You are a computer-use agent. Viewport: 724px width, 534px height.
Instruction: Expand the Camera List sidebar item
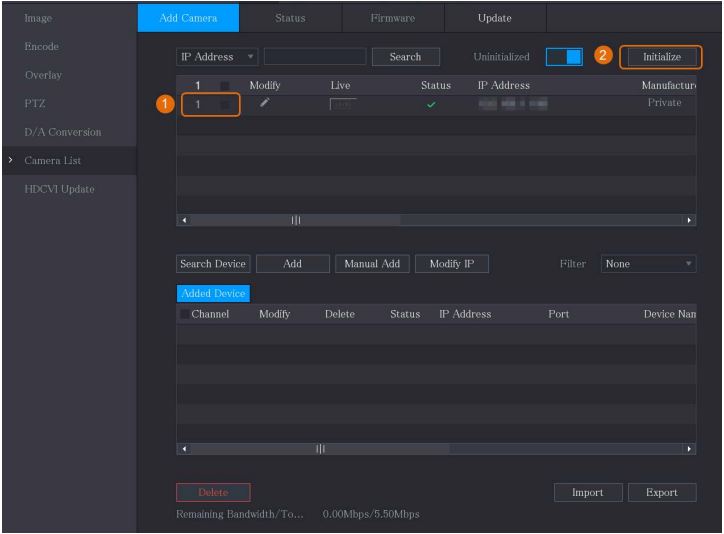tap(69, 161)
